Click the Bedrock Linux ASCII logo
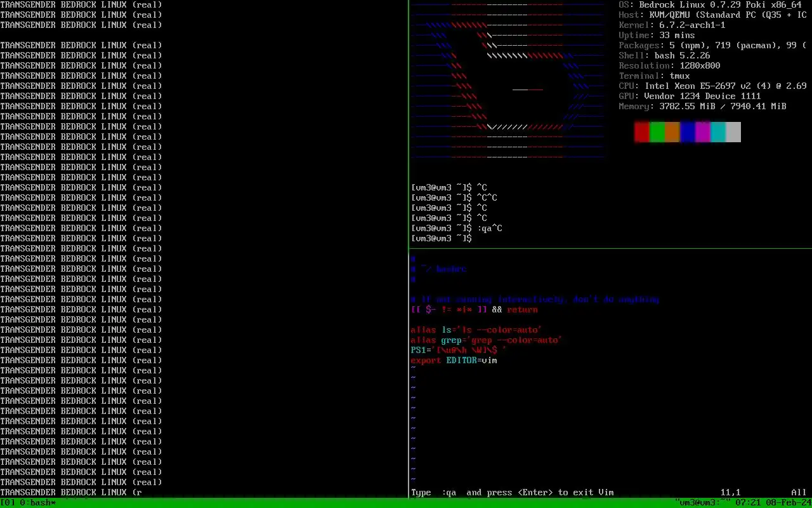The image size is (812, 508). pyautogui.click(x=507, y=79)
